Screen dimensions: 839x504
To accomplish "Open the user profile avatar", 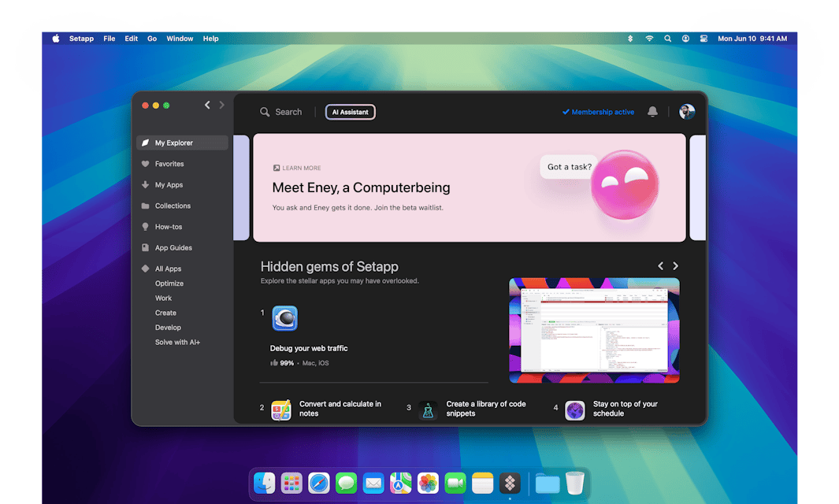I will [687, 111].
